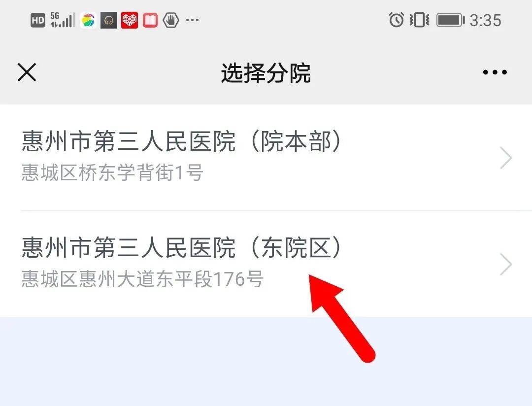532x406 pixels.
Task: Close the 选择分院 page with X
Action: (x=27, y=72)
